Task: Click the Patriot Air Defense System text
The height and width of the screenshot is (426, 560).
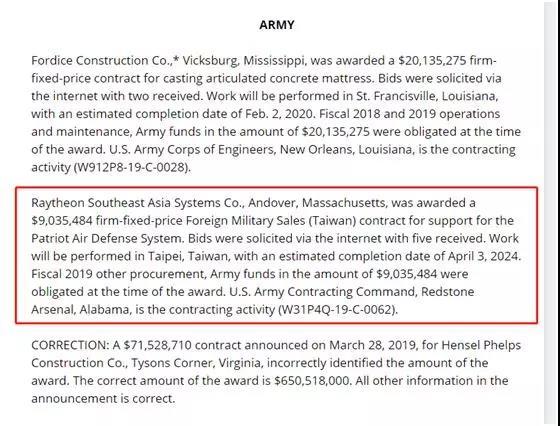Action: pyautogui.click(x=107, y=239)
